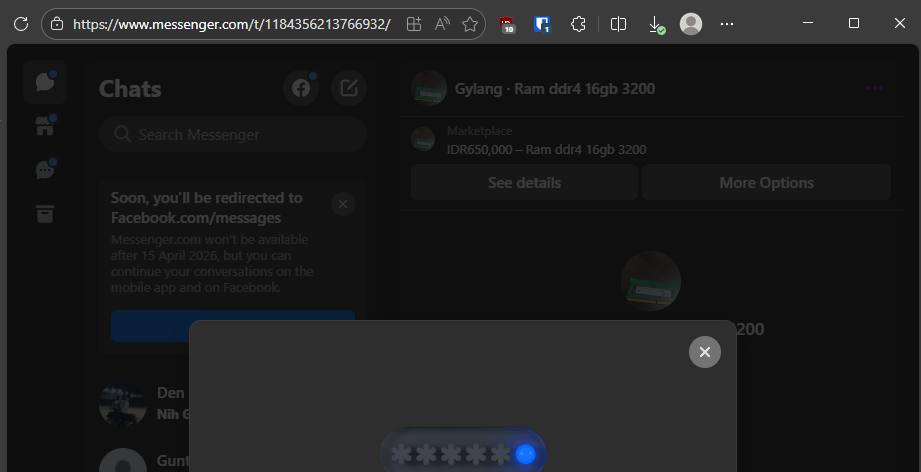Viewport: 921px width, 472px height.
Task: Click the Facebook logo button beside Chats
Action: coord(300,88)
